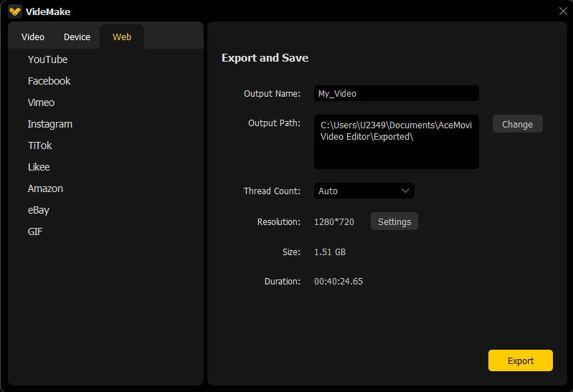The image size is (573, 392).
Task: Open resolution Settings
Action: tap(394, 221)
